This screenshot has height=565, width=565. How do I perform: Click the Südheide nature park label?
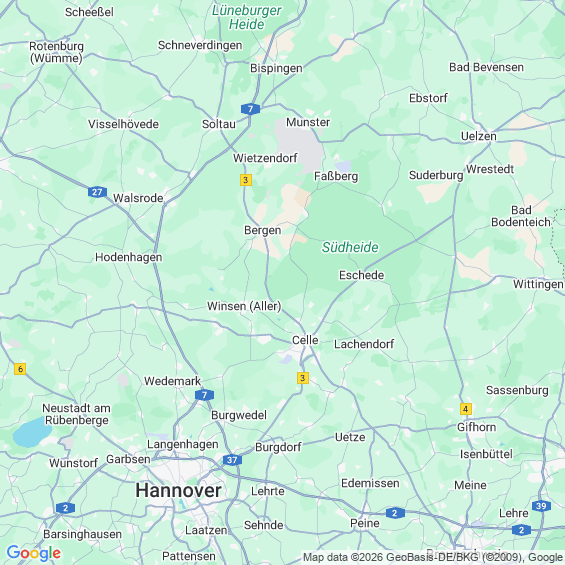pos(350,247)
